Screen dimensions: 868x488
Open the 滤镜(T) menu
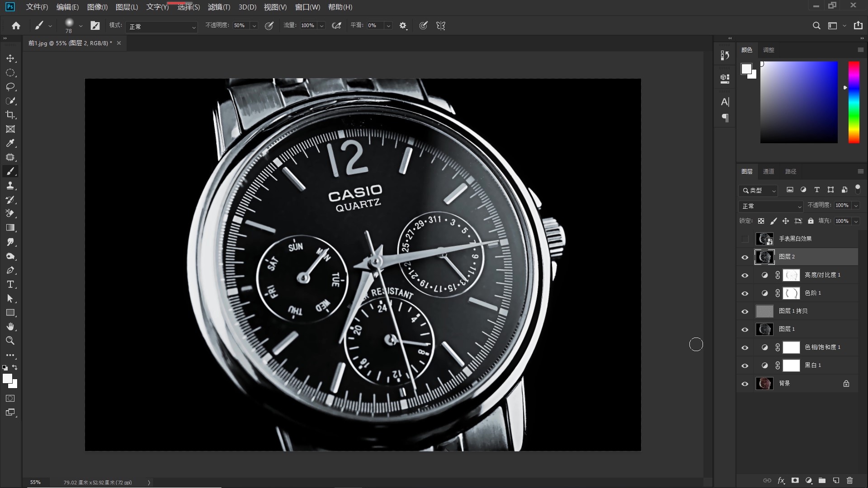219,7
